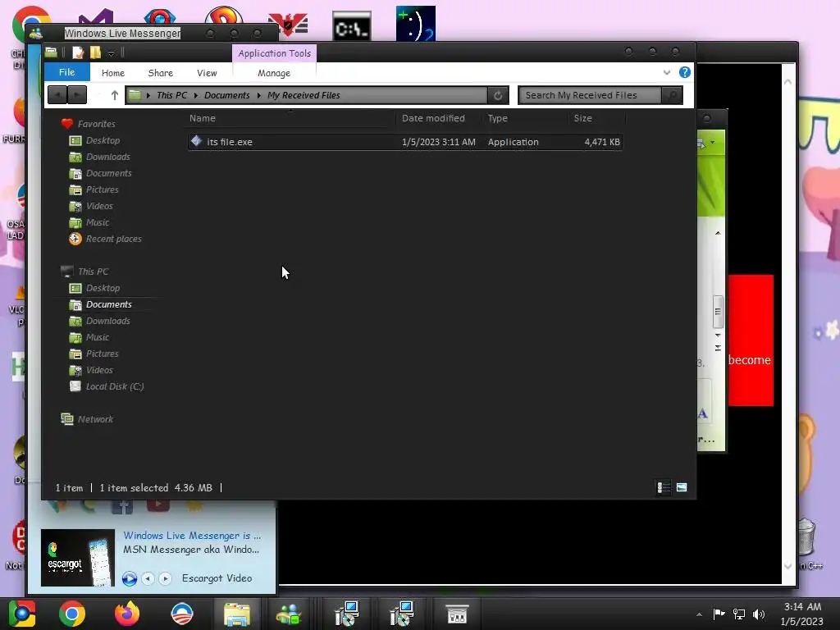Open Pictures under Favorites
840x630 pixels.
pos(103,189)
